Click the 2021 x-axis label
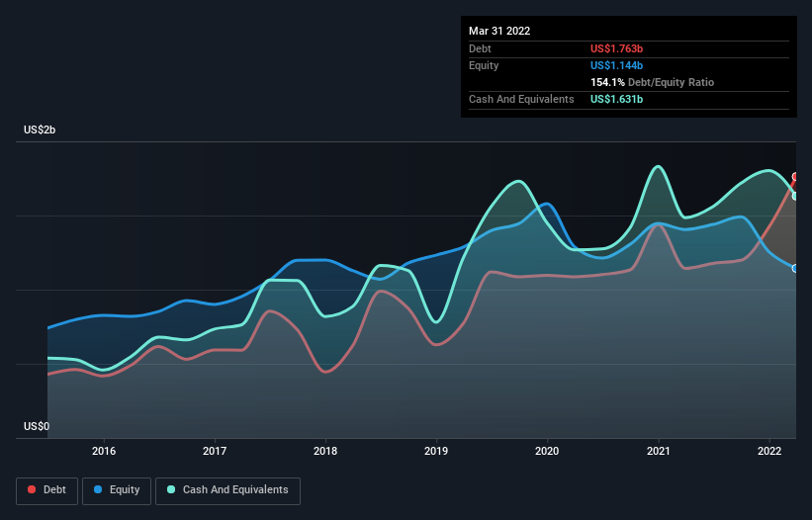 click(x=658, y=452)
